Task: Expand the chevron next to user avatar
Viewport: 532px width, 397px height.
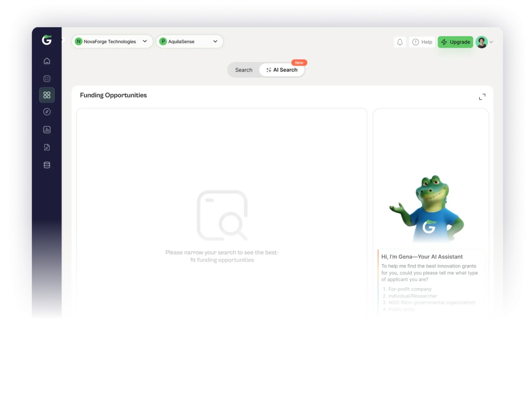Action: (491, 42)
